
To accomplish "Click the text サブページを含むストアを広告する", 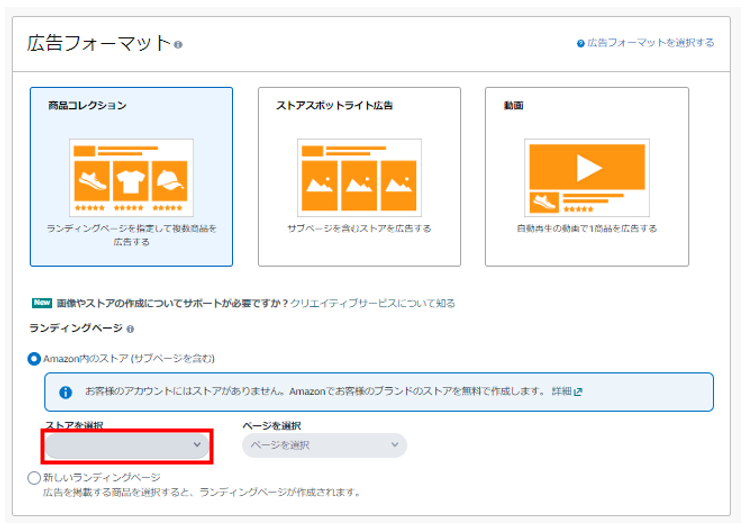I will [359, 229].
